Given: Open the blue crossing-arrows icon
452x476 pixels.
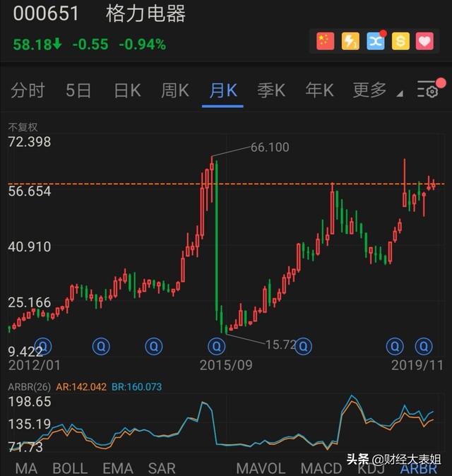Looking at the screenshot, I should pyautogui.click(x=375, y=41).
